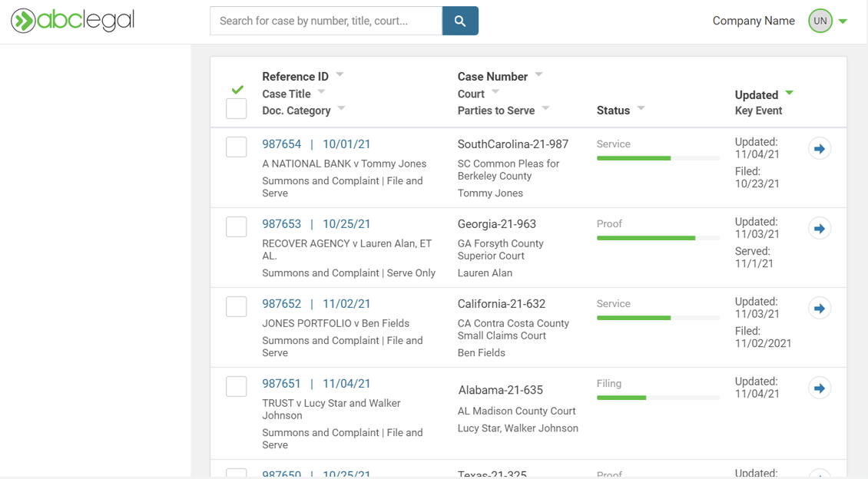Open reference link 987653

[281, 224]
